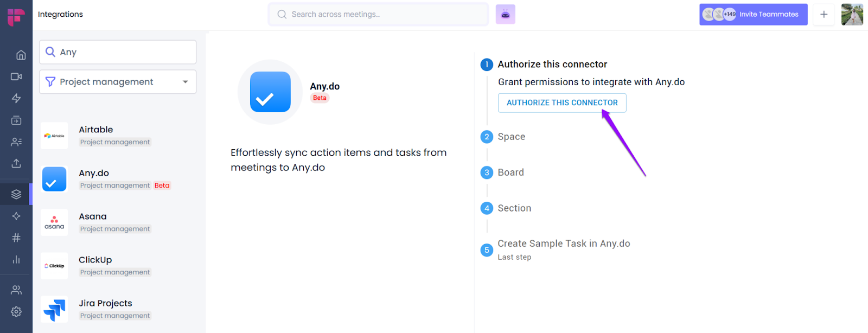Focus the Search across meetings field
868x333 pixels.
[x=379, y=15]
